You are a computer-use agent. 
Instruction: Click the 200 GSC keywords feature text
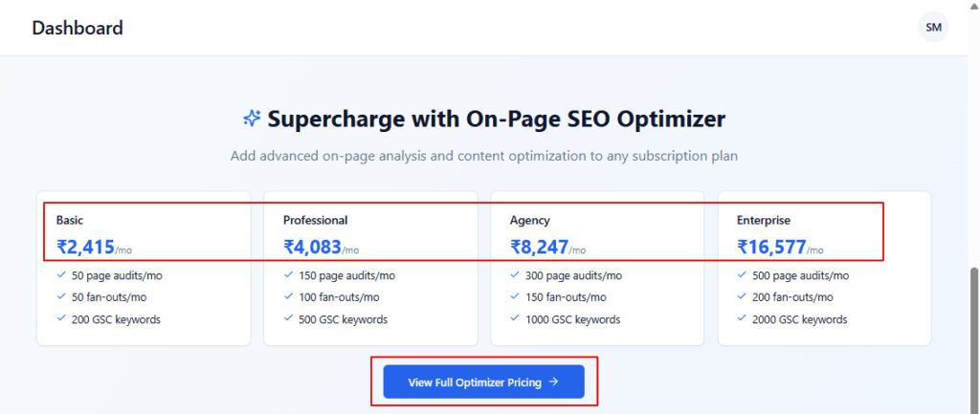click(x=116, y=319)
